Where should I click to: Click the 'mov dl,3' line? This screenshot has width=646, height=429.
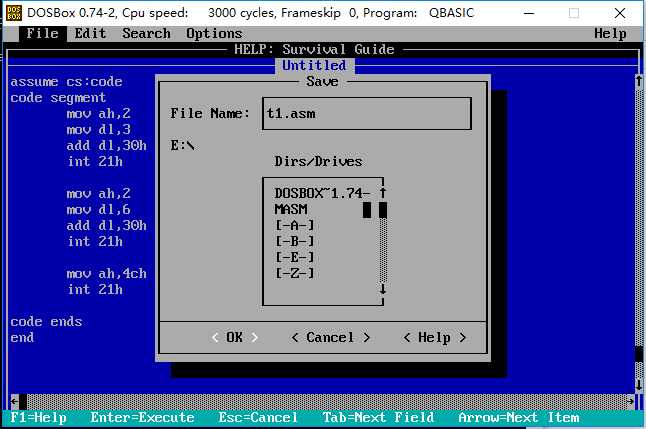(98, 129)
